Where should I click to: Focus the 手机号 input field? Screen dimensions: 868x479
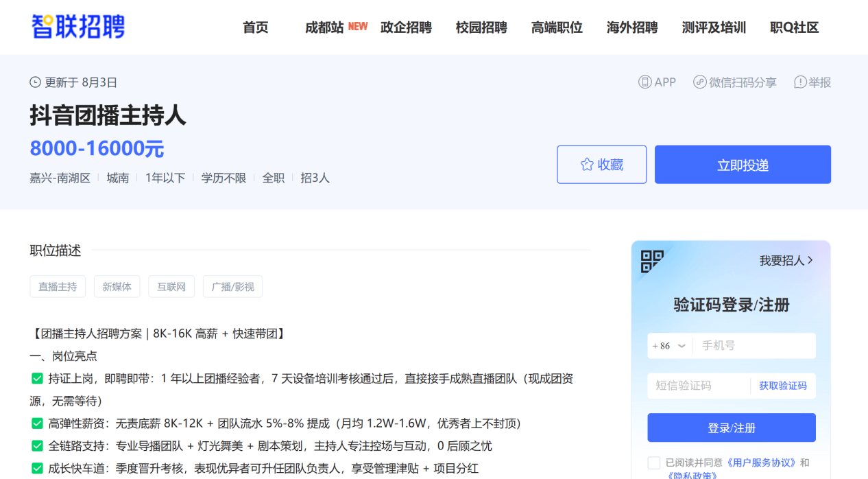754,346
